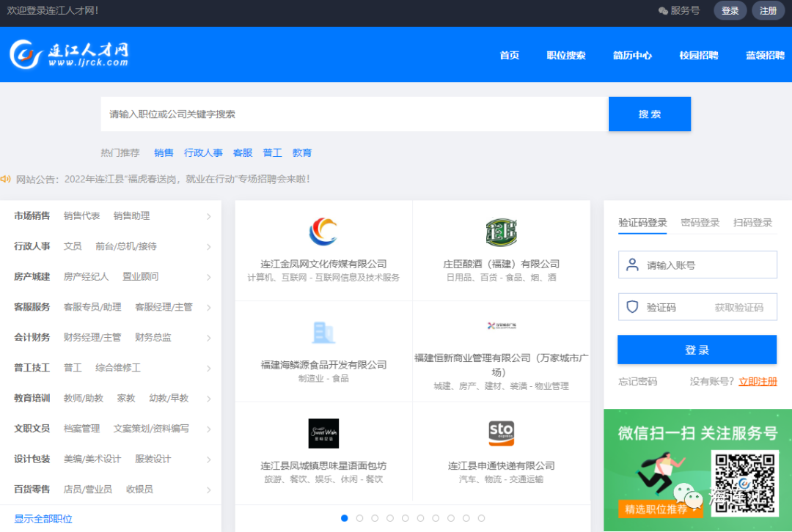Expand the 文职文员 category arrow

(x=208, y=429)
